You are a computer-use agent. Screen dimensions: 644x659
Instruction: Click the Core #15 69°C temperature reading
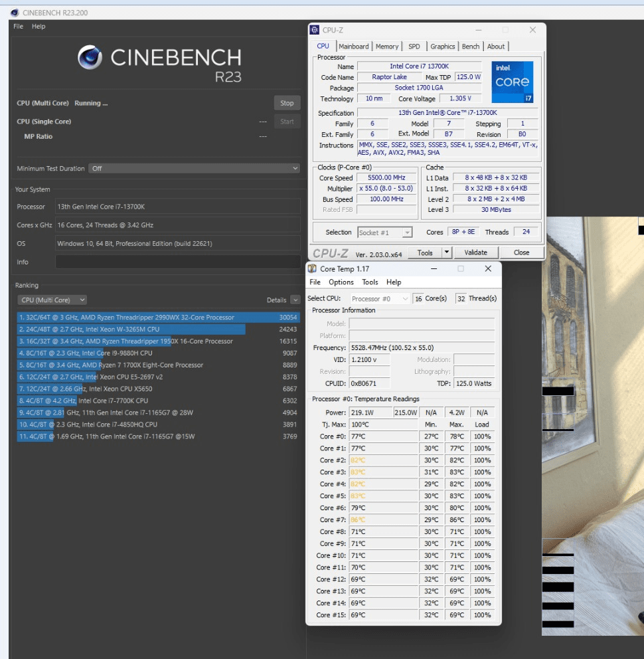click(x=384, y=615)
